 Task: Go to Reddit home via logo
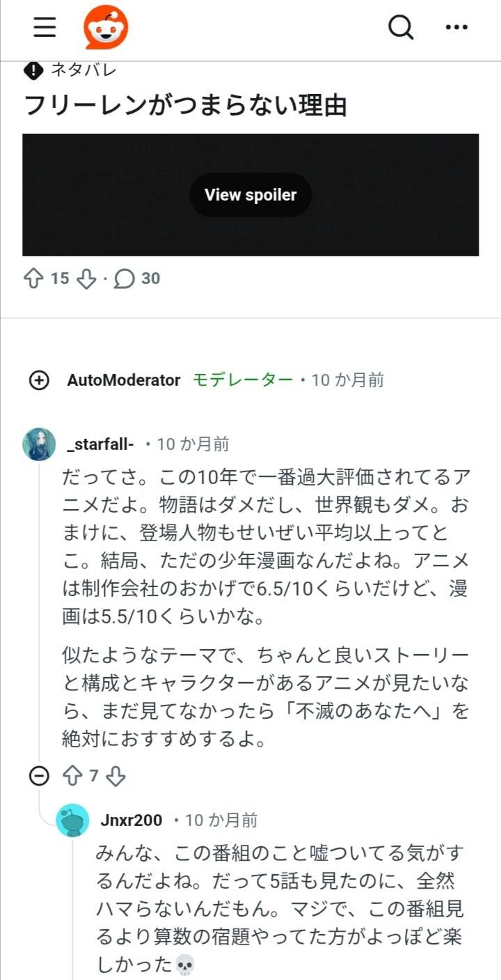click(x=106, y=27)
